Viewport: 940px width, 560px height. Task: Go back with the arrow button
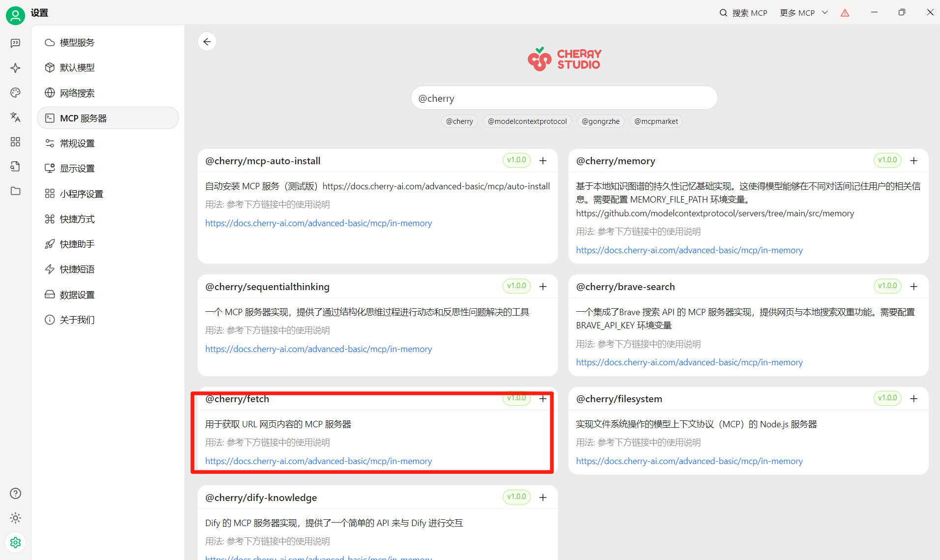(x=207, y=42)
